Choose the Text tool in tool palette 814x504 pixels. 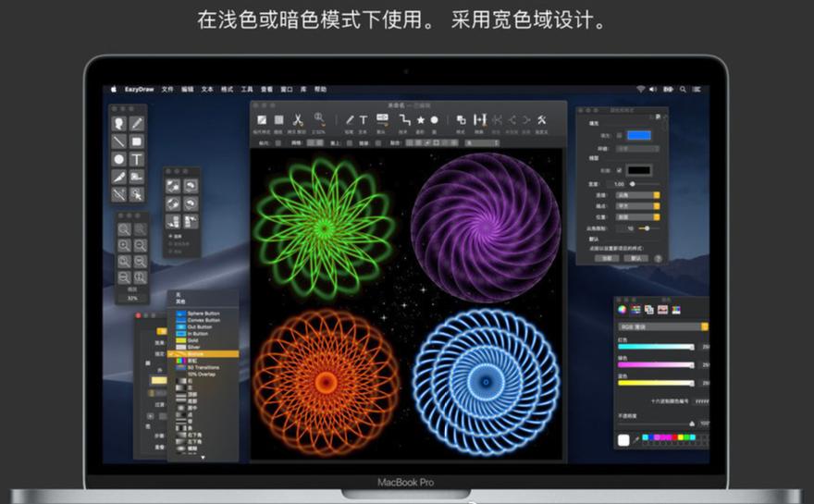[x=137, y=159]
